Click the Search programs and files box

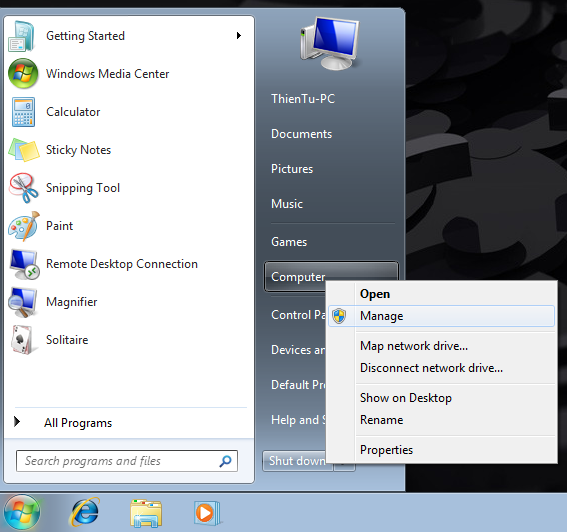click(x=127, y=461)
